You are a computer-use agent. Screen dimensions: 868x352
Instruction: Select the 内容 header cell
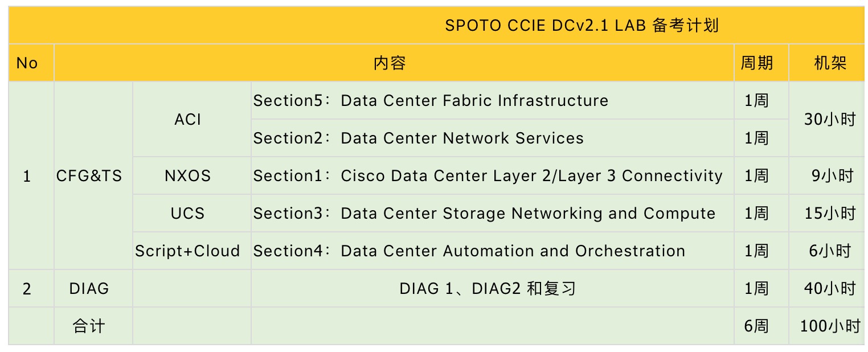click(394, 63)
